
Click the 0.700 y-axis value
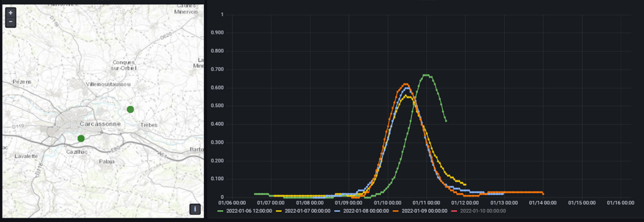[218, 69]
